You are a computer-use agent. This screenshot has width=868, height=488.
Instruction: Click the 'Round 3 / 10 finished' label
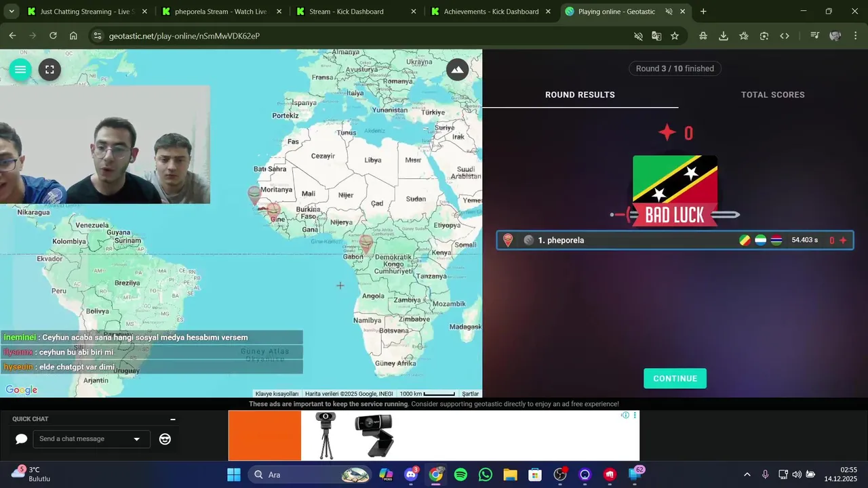coord(675,68)
